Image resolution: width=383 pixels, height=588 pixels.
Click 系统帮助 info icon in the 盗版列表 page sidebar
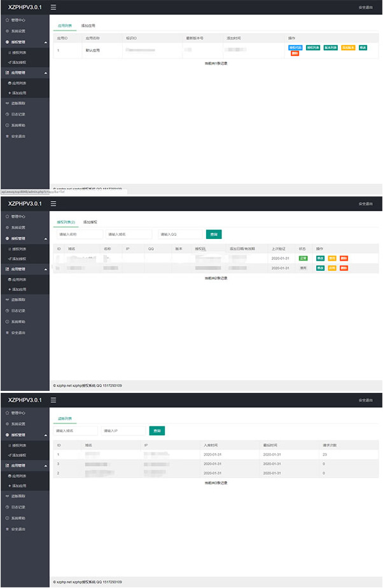pos(7,518)
